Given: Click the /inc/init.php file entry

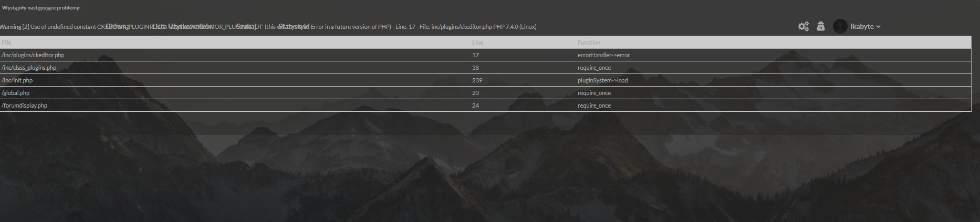Looking at the screenshot, I should click(x=17, y=80).
